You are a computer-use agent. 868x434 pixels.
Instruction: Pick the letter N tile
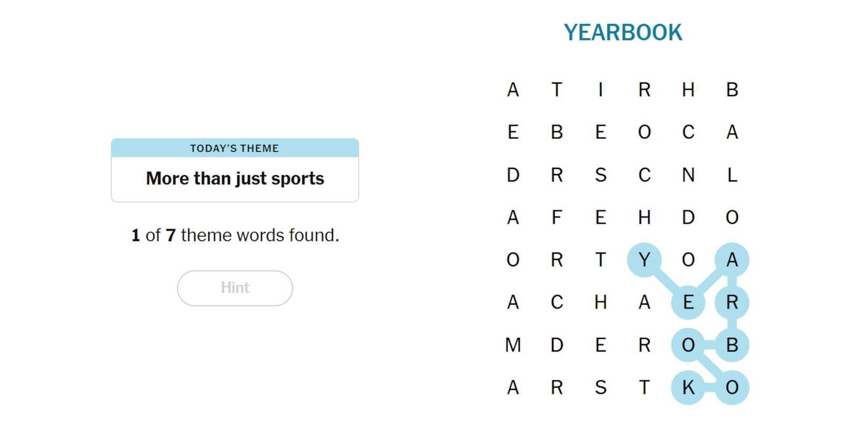pyautogui.click(x=688, y=175)
